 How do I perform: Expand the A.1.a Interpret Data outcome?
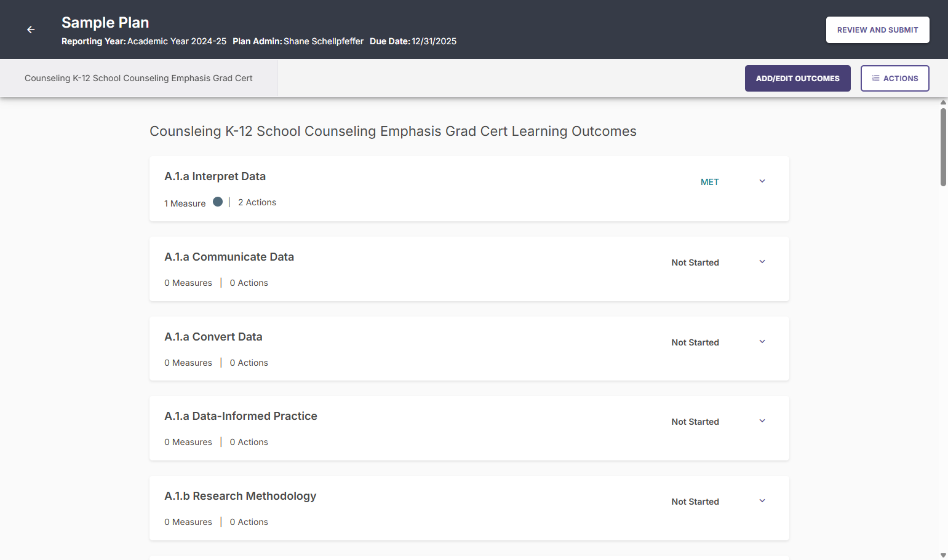(x=762, y=181)
